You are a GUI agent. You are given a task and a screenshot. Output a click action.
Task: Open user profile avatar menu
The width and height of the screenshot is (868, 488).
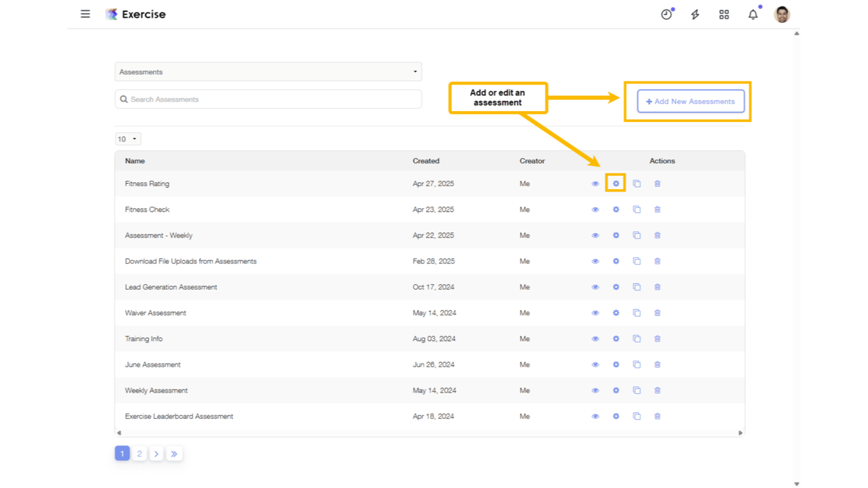[782, 15]
